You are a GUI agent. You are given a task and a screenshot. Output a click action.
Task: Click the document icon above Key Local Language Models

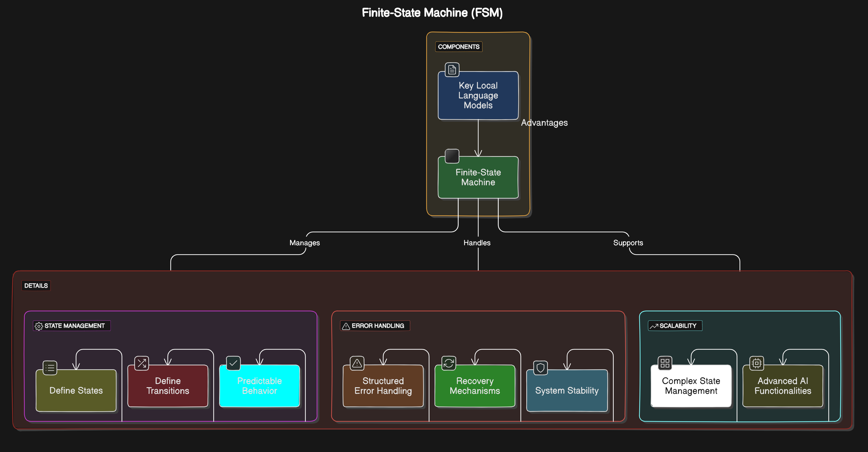point(452,70)
